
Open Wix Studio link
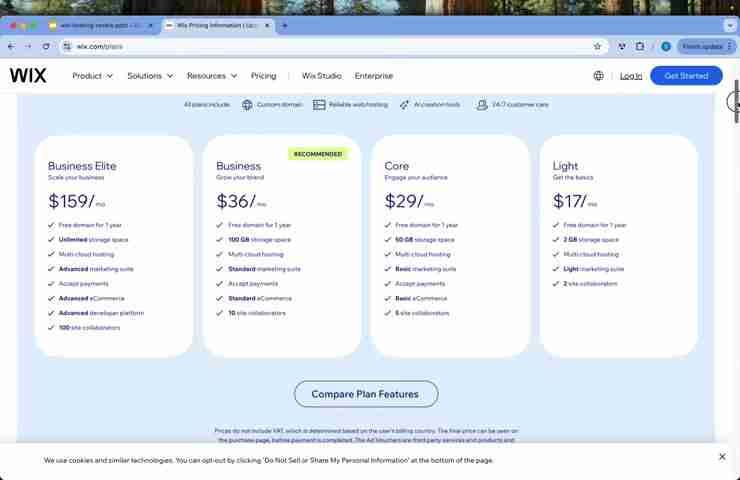click(321, 76)
